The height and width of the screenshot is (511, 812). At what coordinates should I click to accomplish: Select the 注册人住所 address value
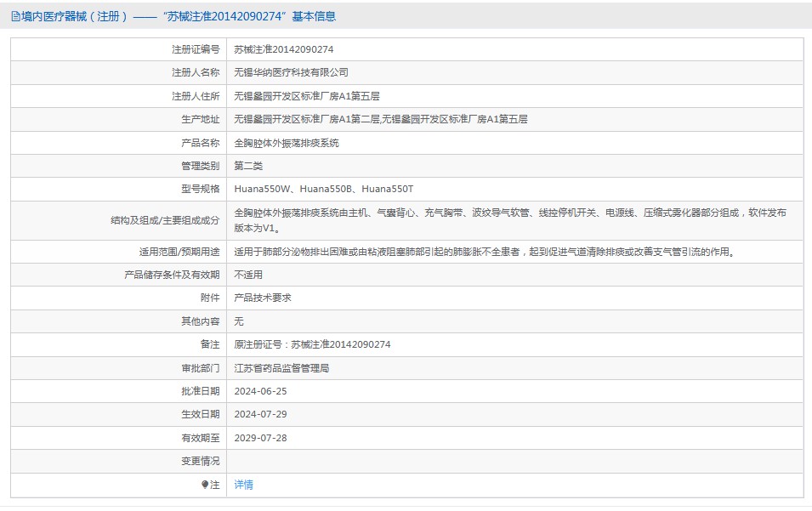[307, 96]
